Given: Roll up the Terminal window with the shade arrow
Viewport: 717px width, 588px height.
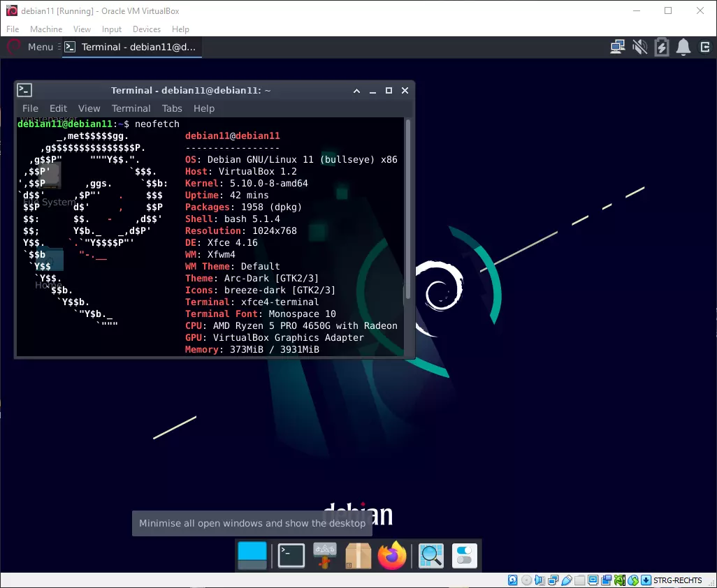Looking at the screenshot, I should point(356,91).
